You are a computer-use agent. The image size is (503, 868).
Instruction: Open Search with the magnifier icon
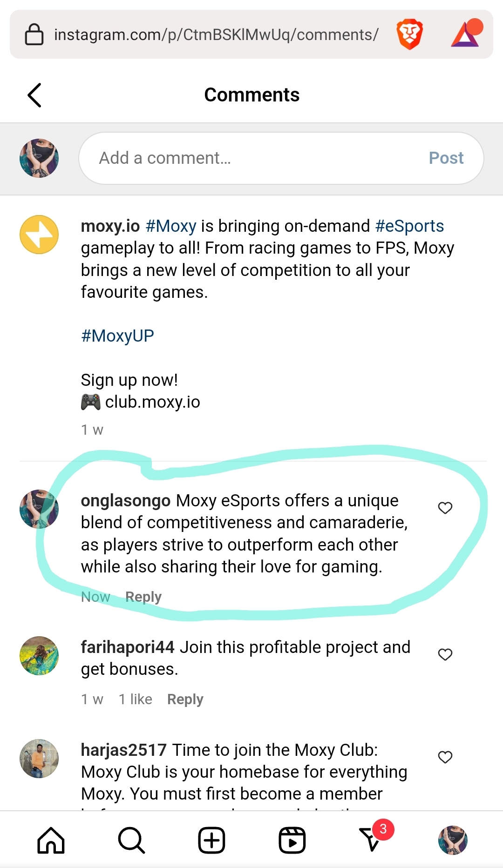tap(131, 841)
